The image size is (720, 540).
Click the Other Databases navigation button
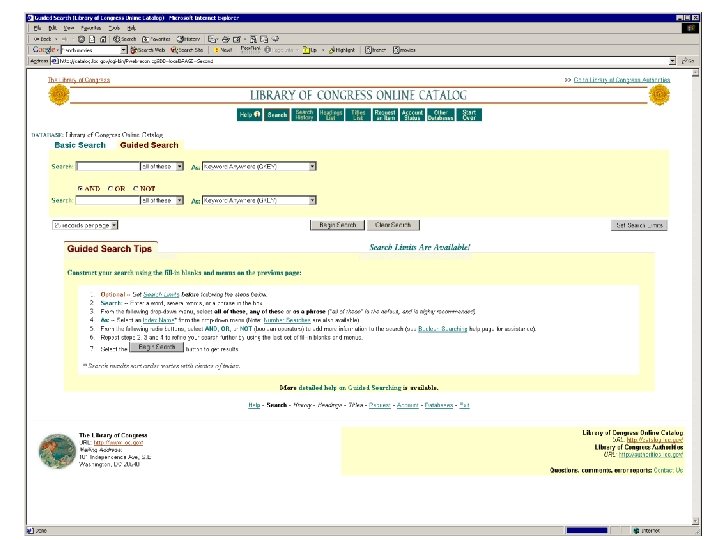coord(440,114)
